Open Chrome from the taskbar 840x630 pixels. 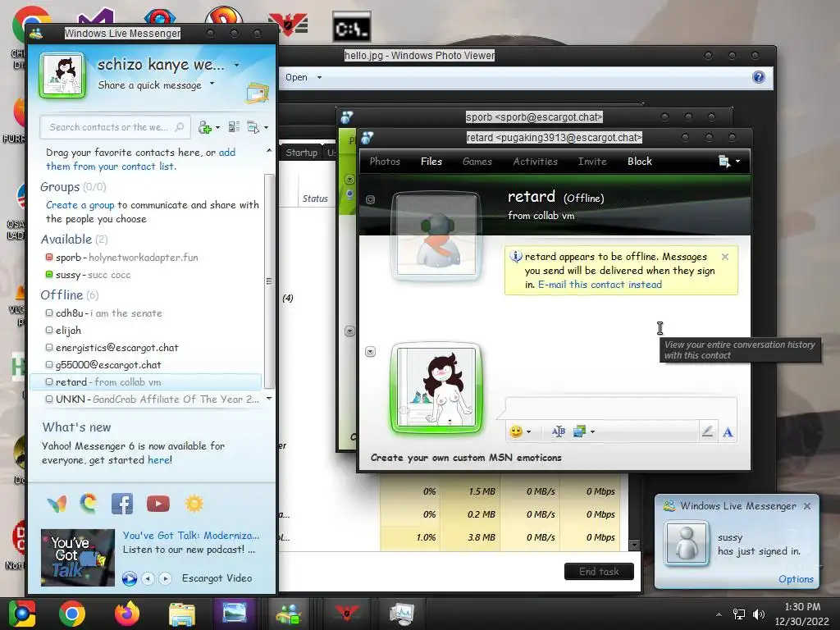(72, 614)
